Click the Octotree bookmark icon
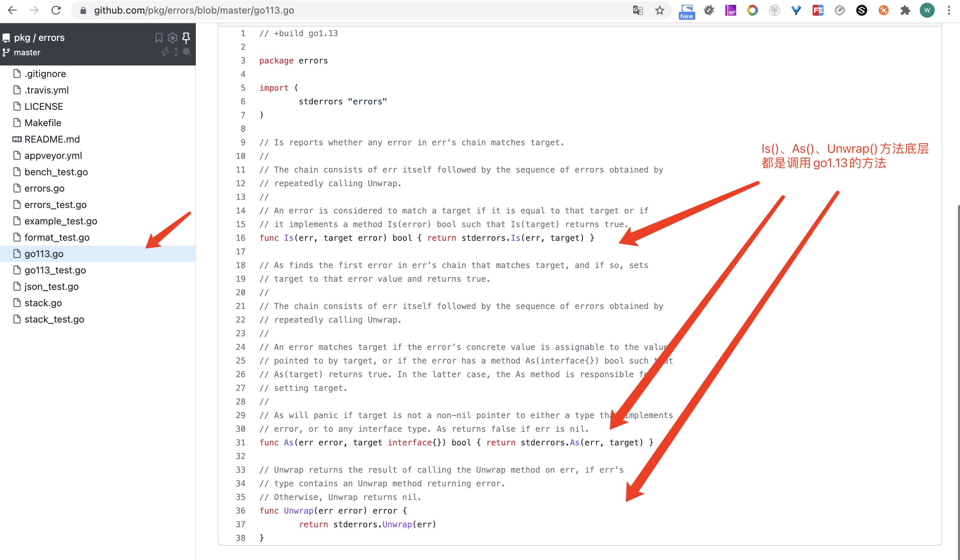 pos(159,38)
